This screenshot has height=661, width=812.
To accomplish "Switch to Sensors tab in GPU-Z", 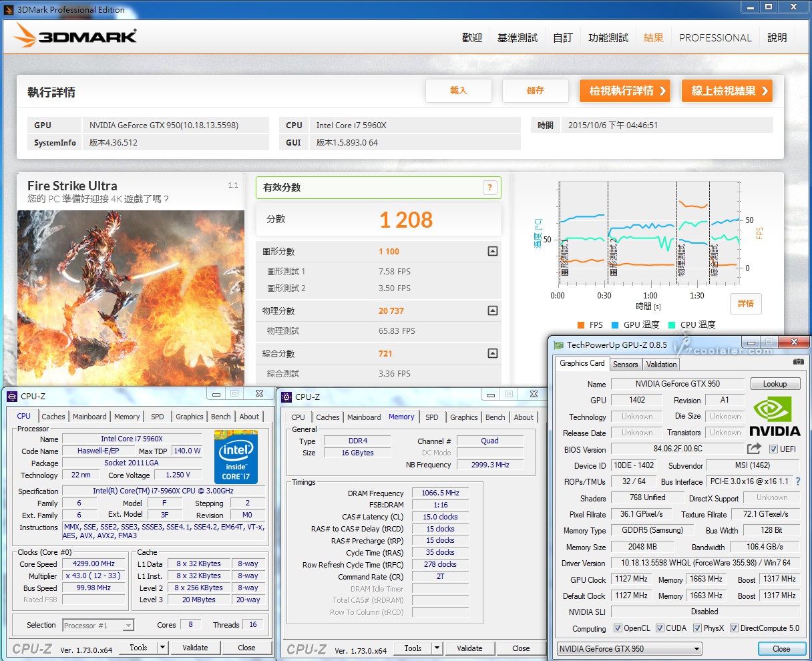I will coord(625,365).
